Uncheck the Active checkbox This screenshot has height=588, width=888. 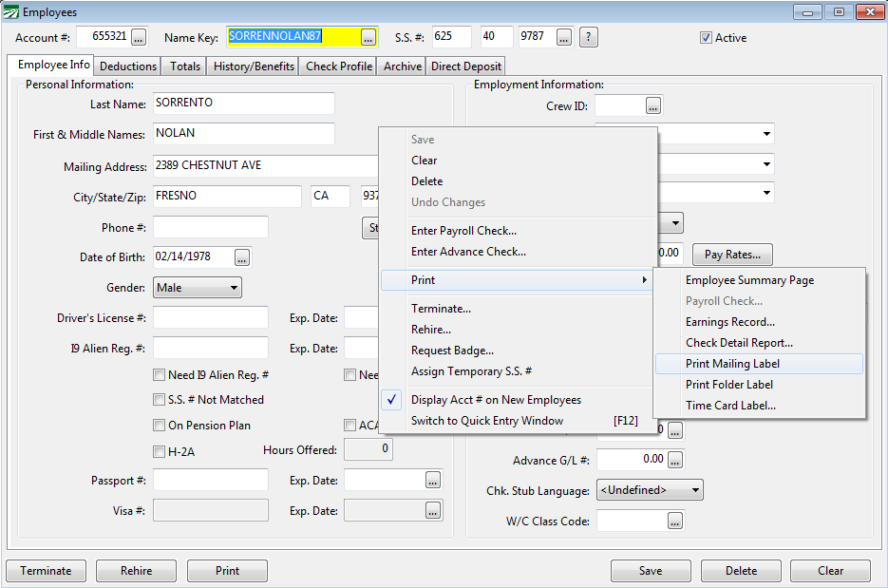click(x=706, y=38)
